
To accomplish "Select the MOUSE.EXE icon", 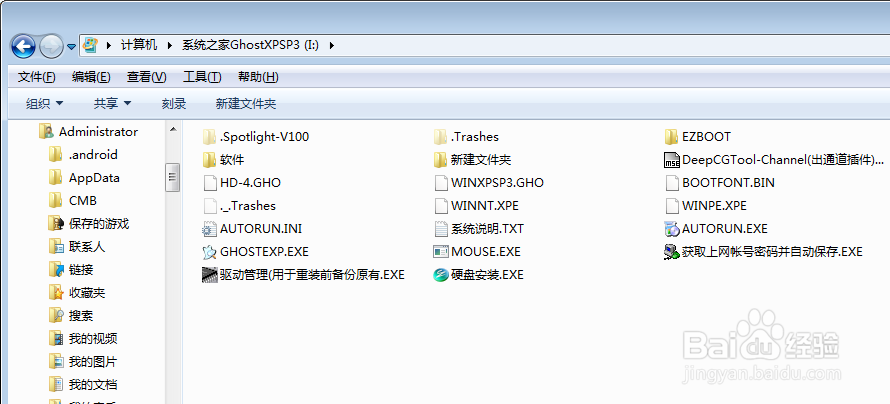I will click(441, 252).
